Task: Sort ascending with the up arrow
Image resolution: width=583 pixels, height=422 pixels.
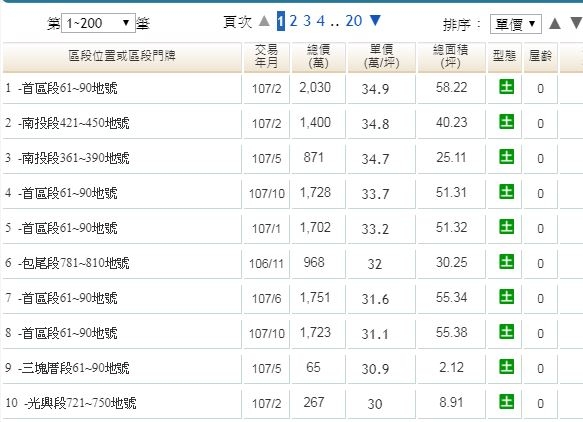Action: [x=555, y=24]
